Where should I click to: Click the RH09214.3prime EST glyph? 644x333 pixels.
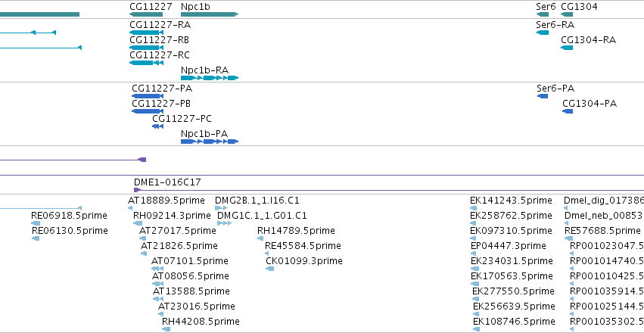(x=138, y=223)
